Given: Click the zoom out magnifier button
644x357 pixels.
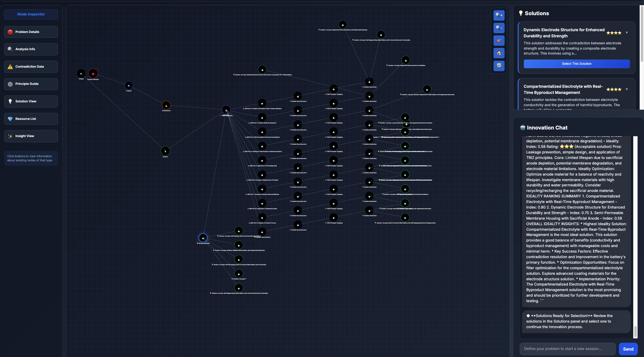Looking at the screenshot, I should [x=499, y=28].
